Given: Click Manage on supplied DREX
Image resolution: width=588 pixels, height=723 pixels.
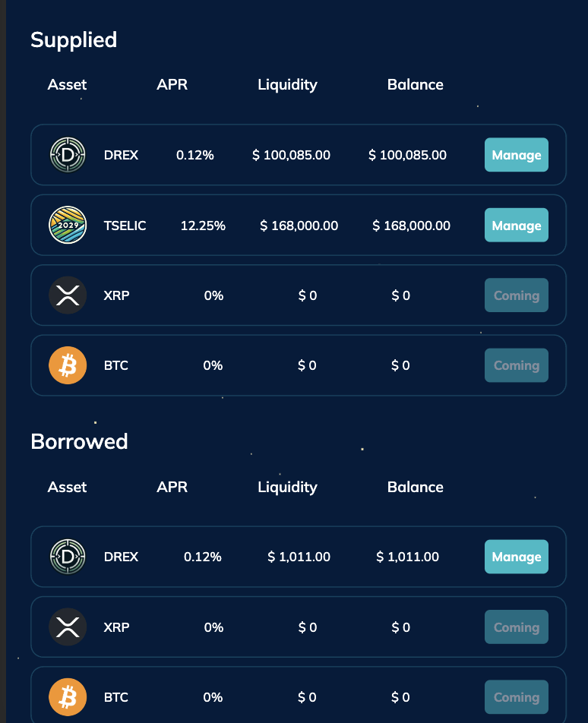Looking at the screenshot, I should point(516,155).
